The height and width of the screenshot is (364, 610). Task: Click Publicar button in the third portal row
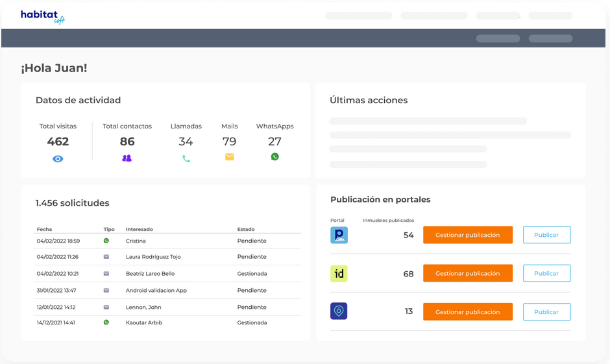[x=546, y=312]
